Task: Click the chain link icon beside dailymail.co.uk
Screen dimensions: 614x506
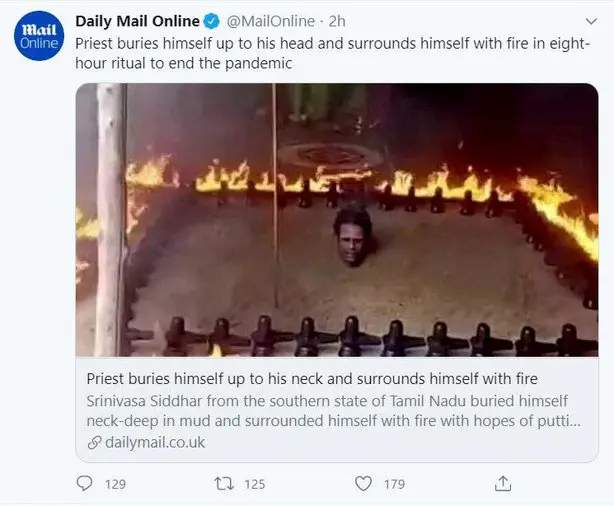Action: tap(94, 442)
